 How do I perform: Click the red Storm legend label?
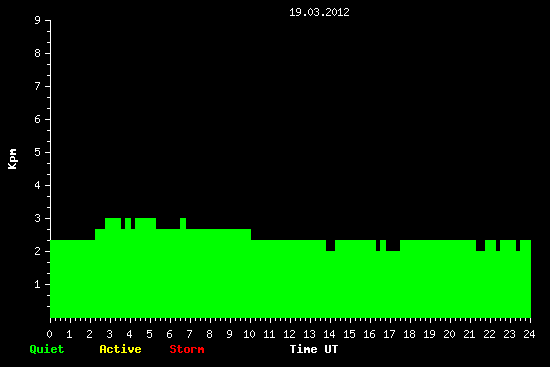point(187,349)
